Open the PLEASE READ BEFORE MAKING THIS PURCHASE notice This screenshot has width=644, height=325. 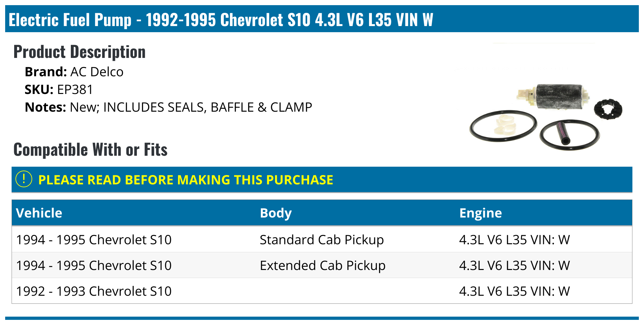(185, 180)
